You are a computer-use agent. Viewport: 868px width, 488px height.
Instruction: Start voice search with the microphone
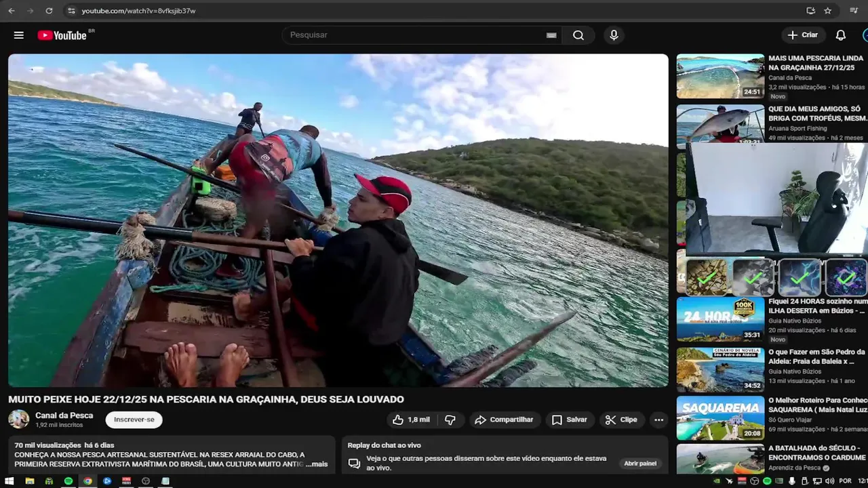point(614,35)
